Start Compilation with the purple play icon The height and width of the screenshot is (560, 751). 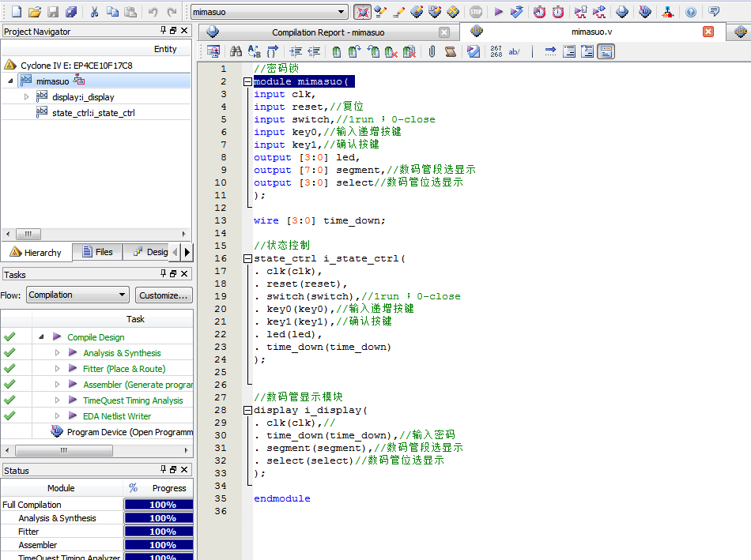click(x=498, y=12)
